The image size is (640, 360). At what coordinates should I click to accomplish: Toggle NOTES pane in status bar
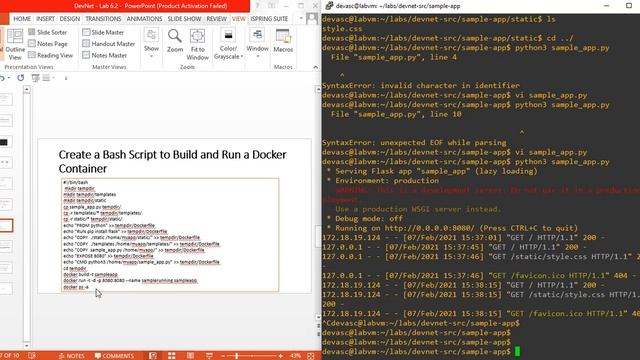pos(71,356)
